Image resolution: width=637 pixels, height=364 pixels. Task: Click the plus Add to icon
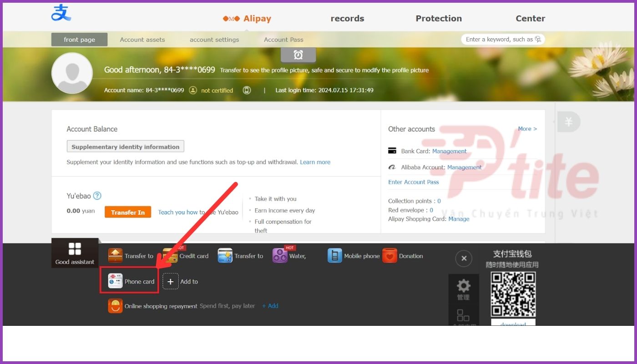point(170,282)
